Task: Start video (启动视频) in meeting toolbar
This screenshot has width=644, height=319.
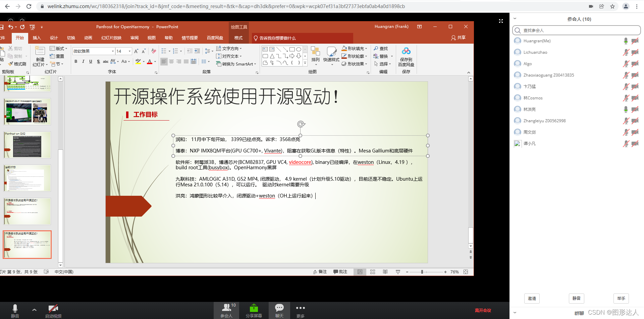Action: (x=53, y=311)
